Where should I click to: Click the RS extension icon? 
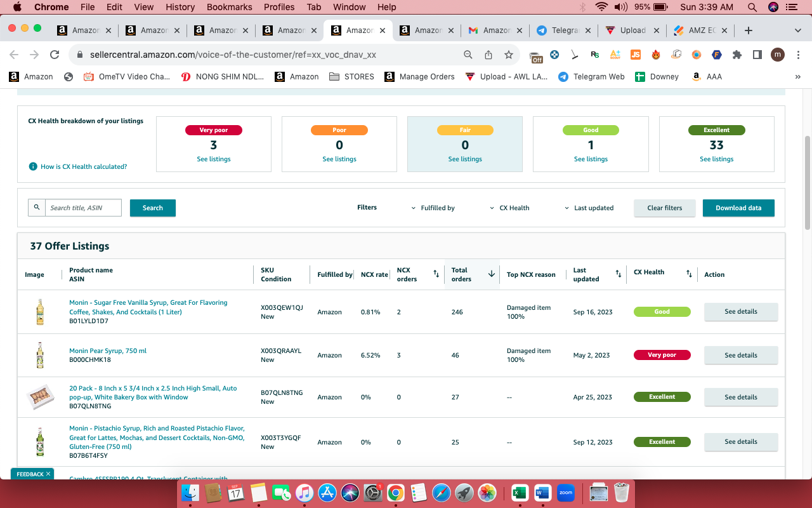(x=595, y=55)
